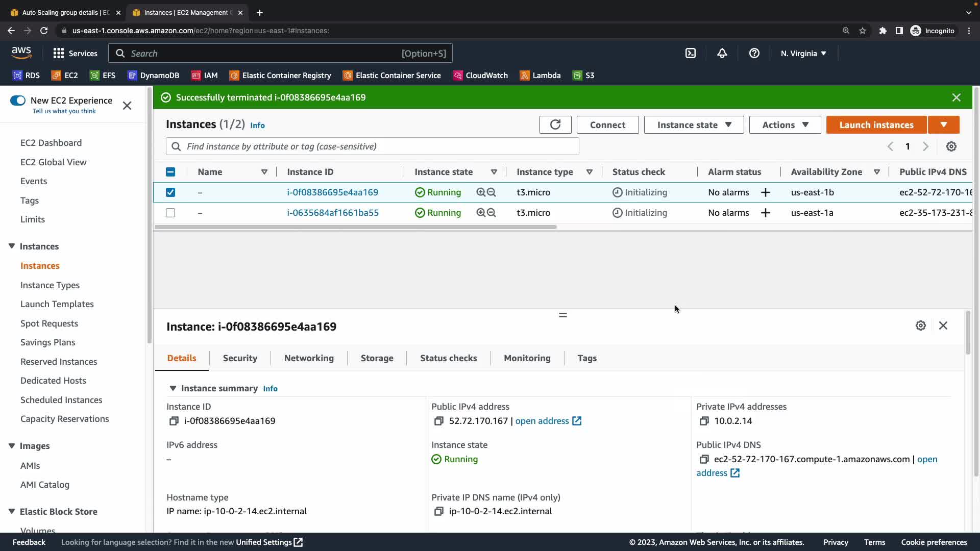Copy the Public IPv4 address 52.72.170.167
Viewport: 980px width, 551px height.
438,421
